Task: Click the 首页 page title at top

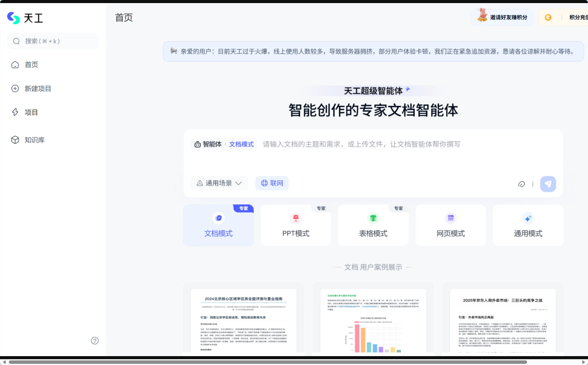Action: pos(124,17)
